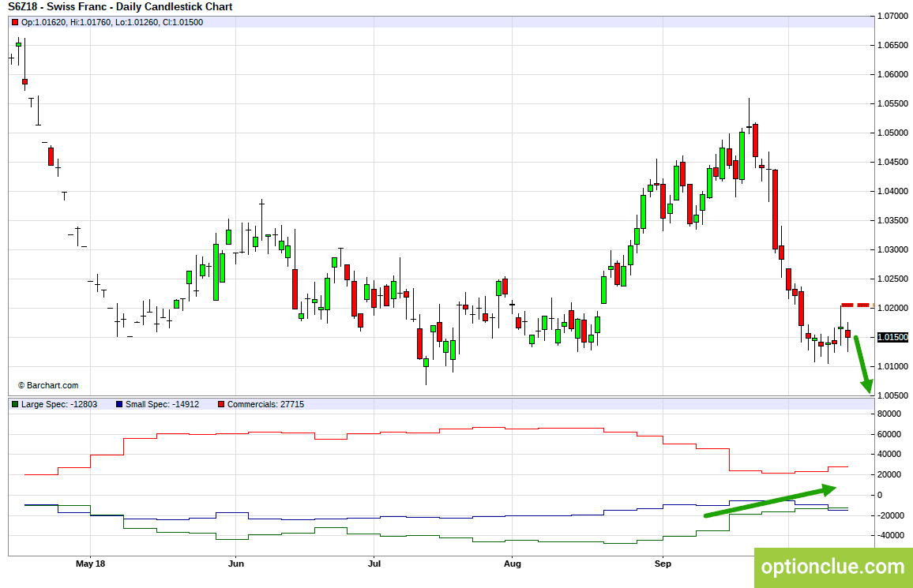Click the May 18 date axis label
This screenshot has height=588, width=913.
[90, 564]
